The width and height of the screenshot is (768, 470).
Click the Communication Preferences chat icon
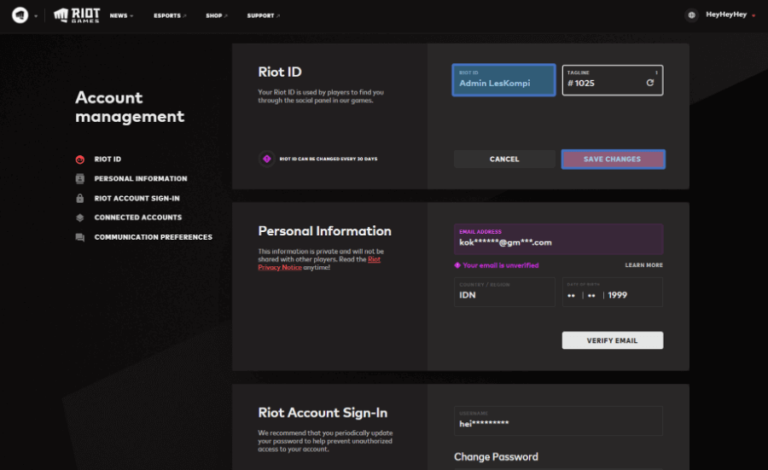pyautogui.click(x=80, y=237)
